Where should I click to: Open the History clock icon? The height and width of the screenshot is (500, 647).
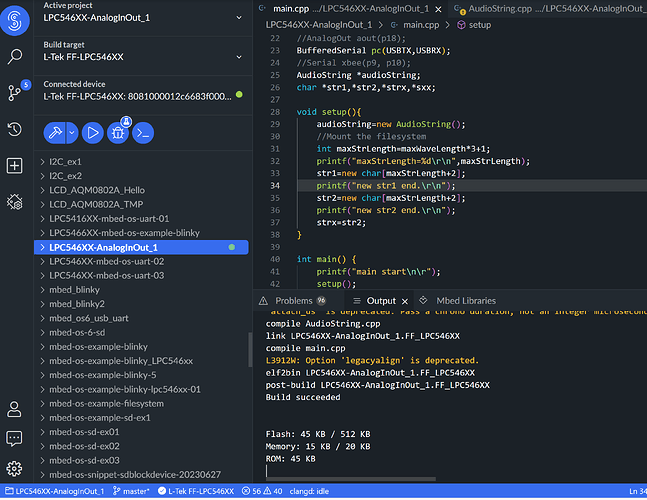pos(14,129)
